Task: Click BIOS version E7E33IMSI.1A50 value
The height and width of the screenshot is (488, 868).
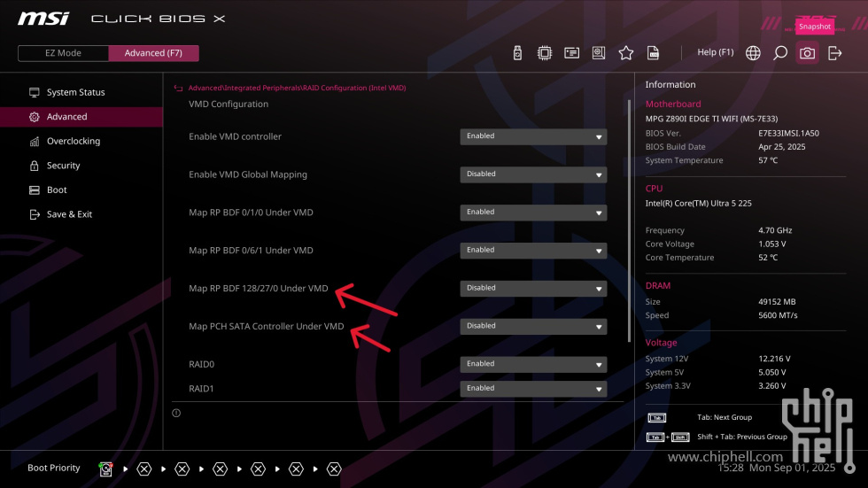Action: 788,134
